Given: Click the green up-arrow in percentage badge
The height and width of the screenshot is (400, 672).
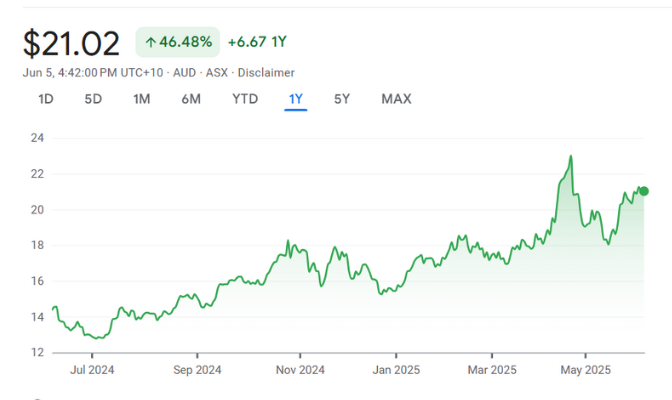Looking at the screenshot, I should click(151, 42).
